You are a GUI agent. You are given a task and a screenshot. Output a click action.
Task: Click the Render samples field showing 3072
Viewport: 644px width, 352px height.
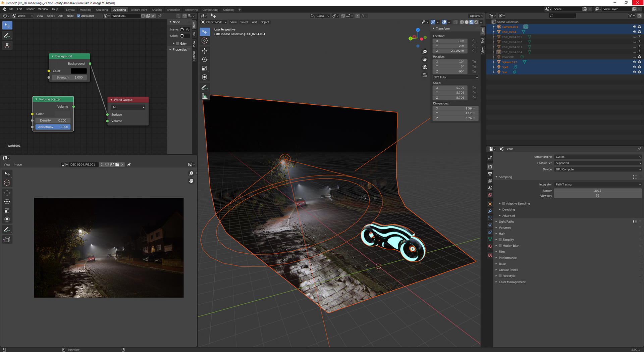598,191
